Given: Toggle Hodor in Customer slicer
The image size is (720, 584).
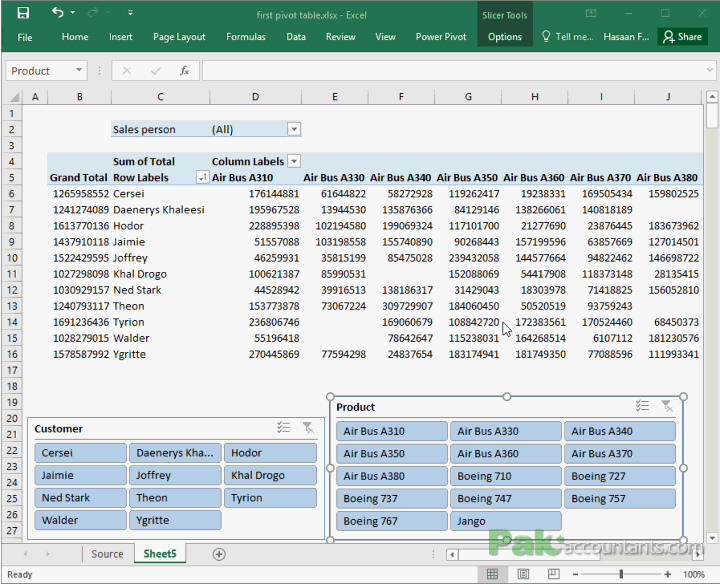Looking at the screenshot, I should 270,453.
